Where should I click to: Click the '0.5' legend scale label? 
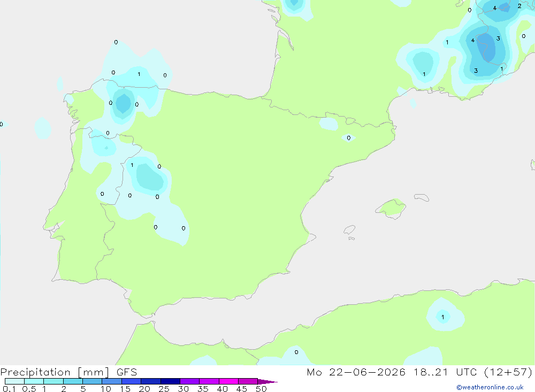29,389
